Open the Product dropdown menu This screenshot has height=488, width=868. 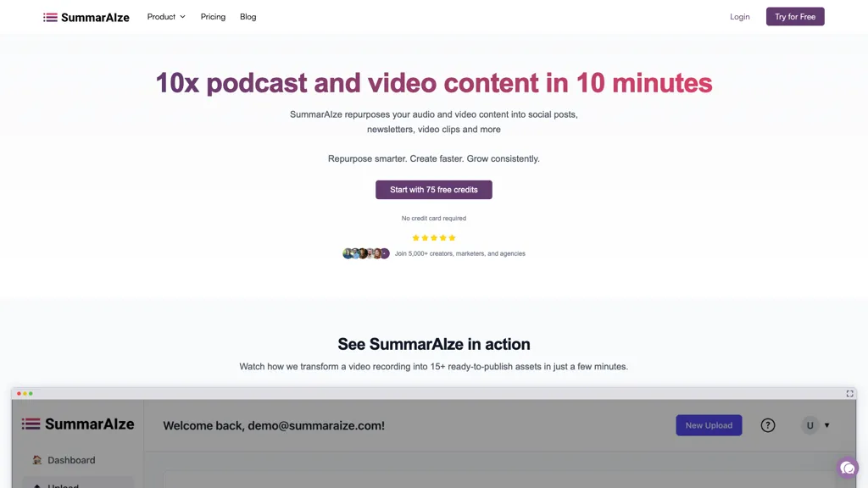pyautogui.click(x=165, y=16)
